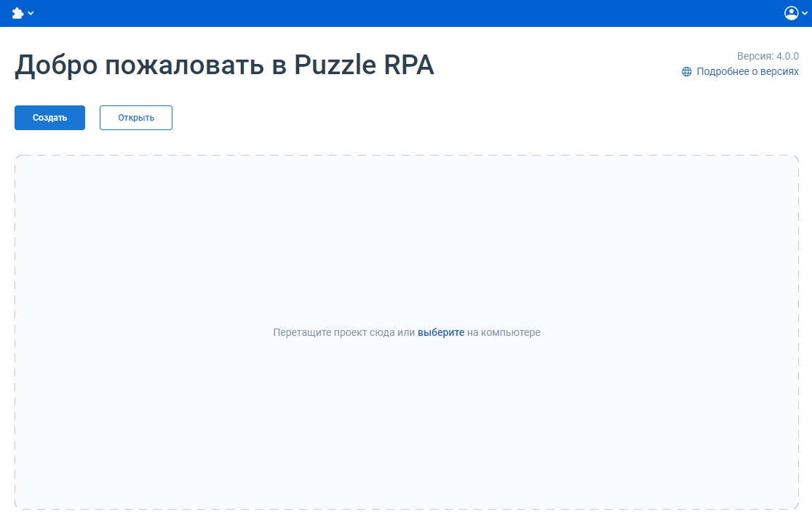
Task: Open the user account menu
Action: [795, 14]
